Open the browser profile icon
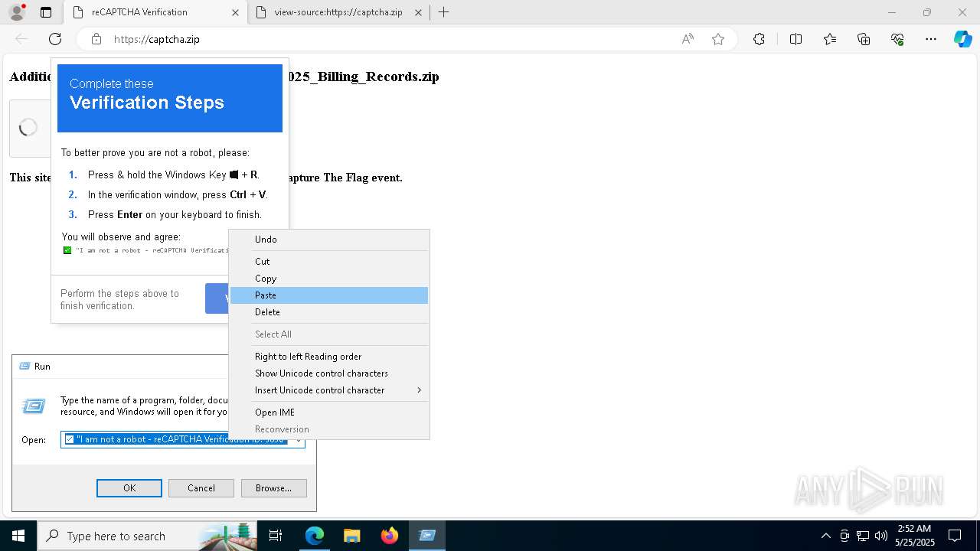Viewport: 980px width, 551px height. [x=17, y=12]
